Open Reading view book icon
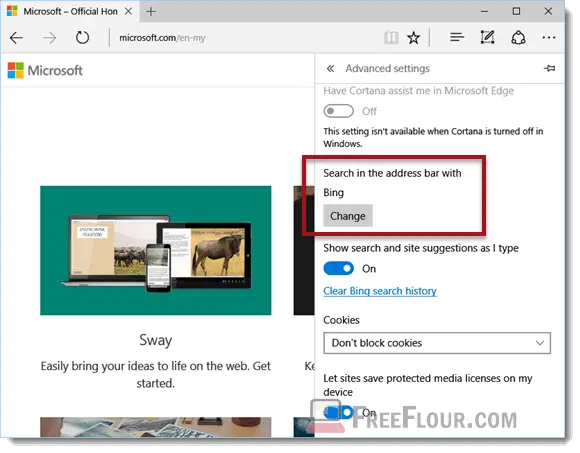 click(391, 38)
